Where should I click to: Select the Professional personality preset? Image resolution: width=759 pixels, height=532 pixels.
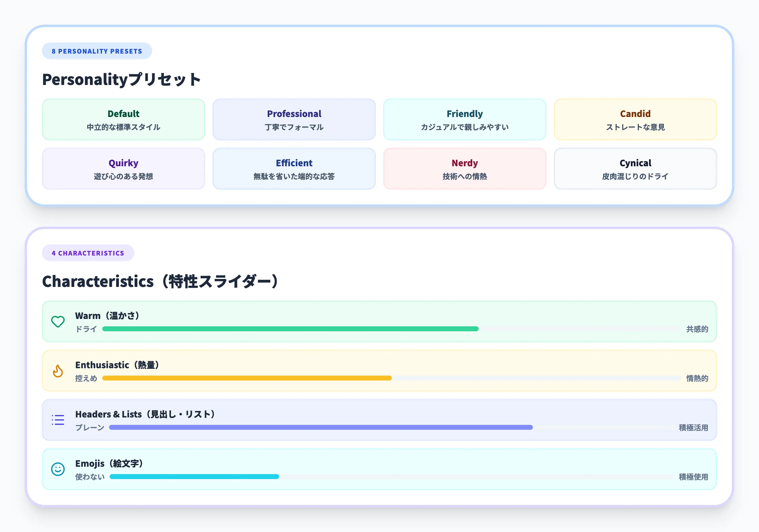pyautogui.click(x=294, y=119)
